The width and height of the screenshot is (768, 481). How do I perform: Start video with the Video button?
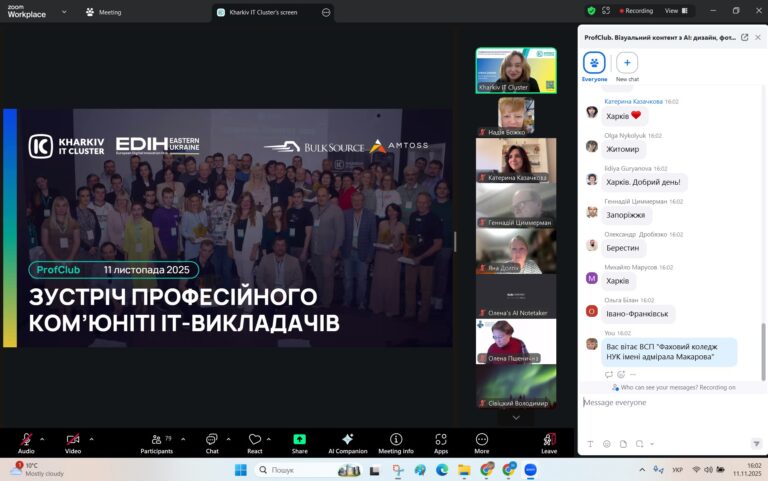(72, 443)
